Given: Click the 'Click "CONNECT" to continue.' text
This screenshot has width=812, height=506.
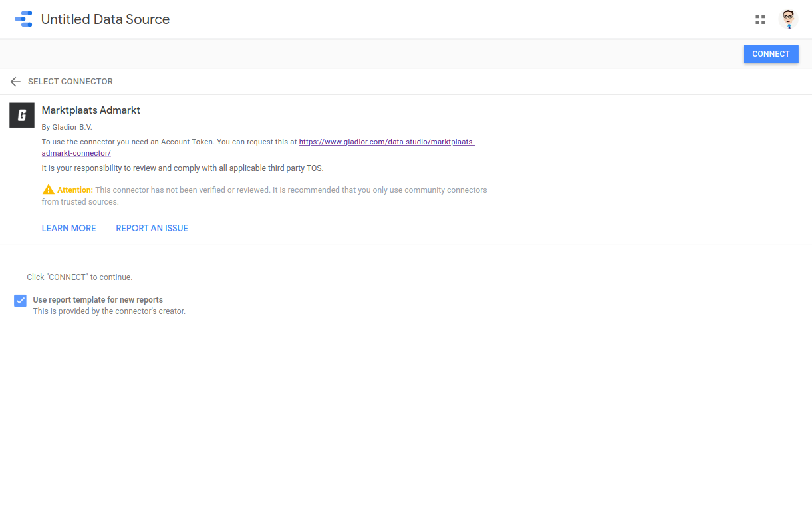Looking at the screenshot, I should [x=80, y=277].
